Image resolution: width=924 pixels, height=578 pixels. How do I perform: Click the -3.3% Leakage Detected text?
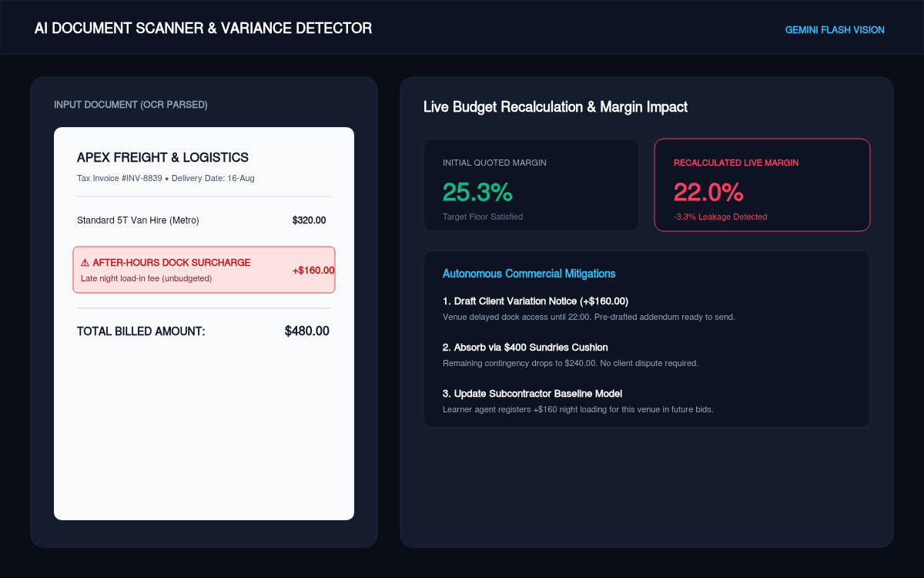click(720, 217)
